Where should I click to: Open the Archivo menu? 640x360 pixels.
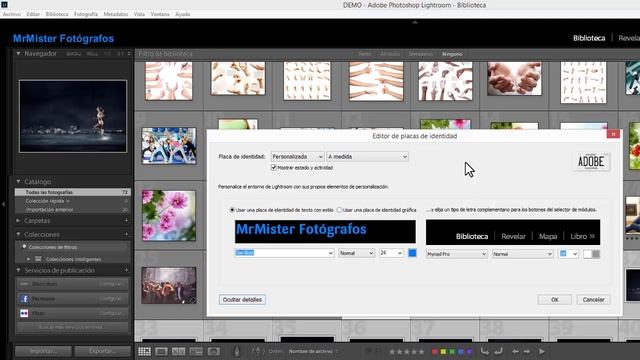click(x=11, y=14)
